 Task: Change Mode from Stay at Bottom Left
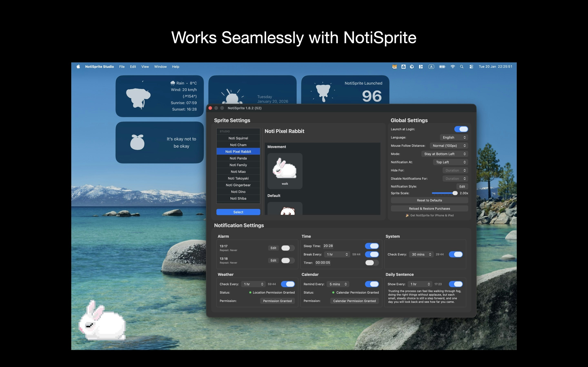tap(444, 154)
